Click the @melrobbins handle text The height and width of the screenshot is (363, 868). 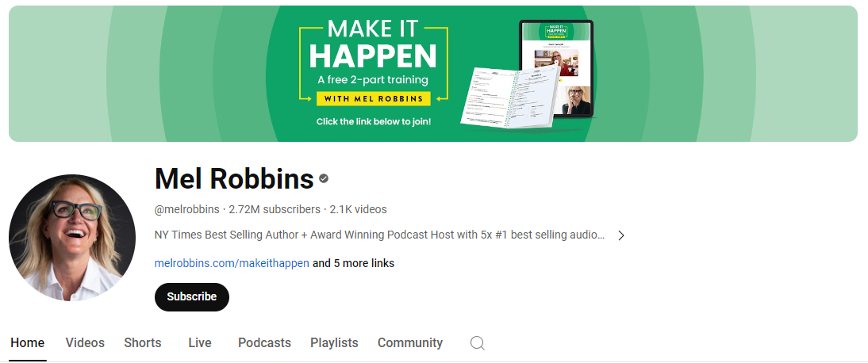(x=187, y=210)
